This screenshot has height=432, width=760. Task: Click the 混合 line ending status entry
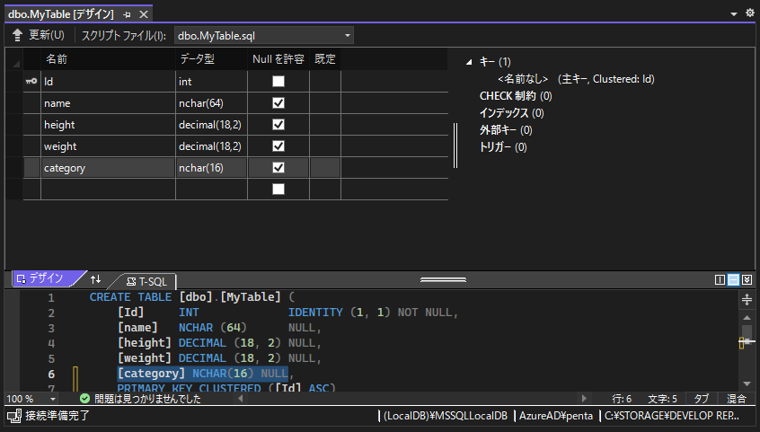pyautogui.click(x=737, y=399)
